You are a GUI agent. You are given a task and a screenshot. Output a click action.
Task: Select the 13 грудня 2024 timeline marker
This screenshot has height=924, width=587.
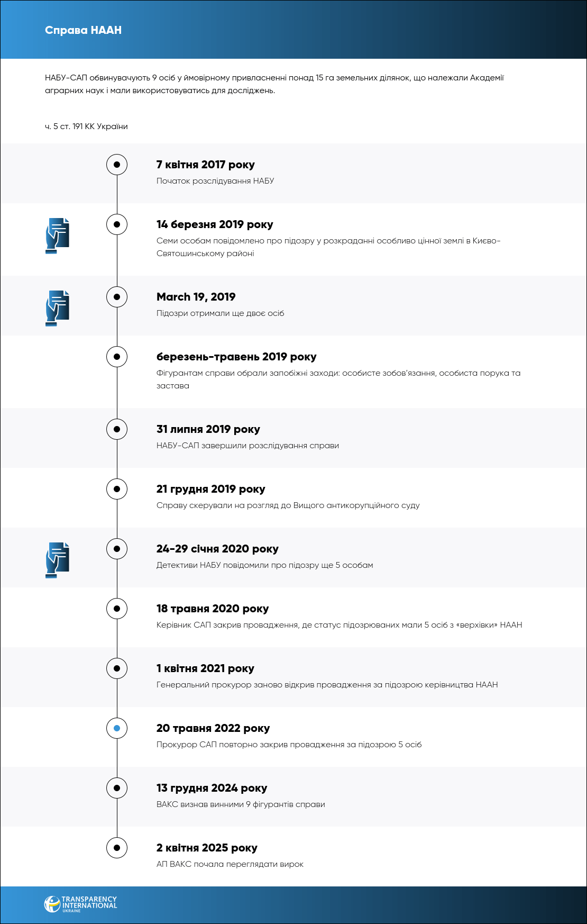[117, 788]
